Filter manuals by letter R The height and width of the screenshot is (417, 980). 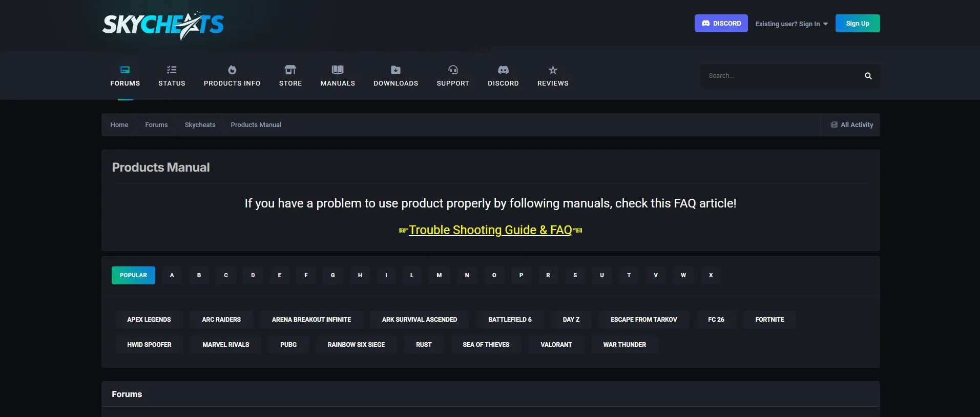pyautogui.click(x=548, y=275)
